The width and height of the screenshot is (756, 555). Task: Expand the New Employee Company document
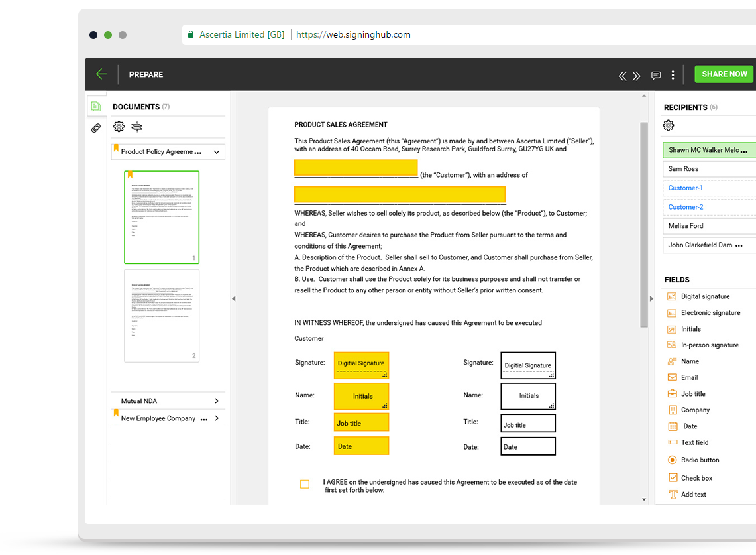tap(217, 418)
